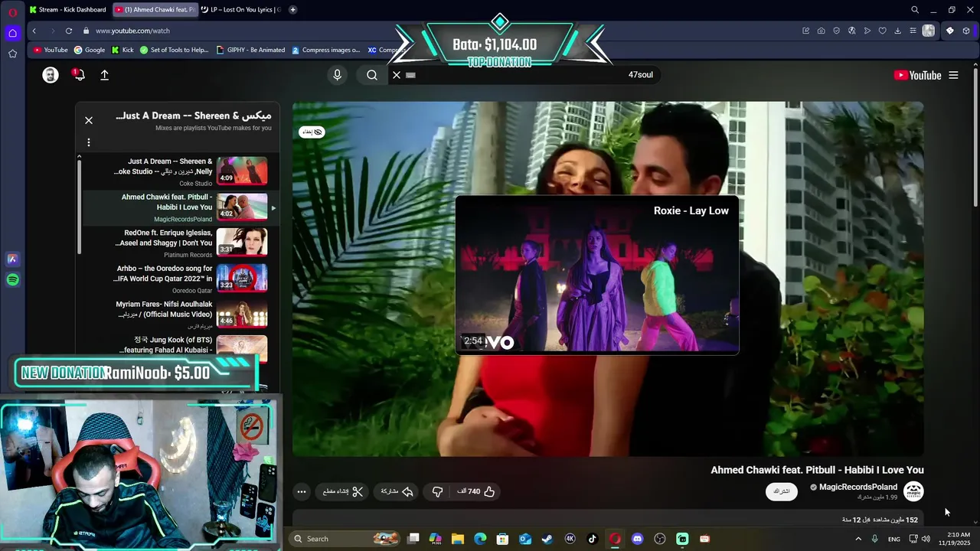Click the YouTube upload/create arrow icon
The image size is (980, 551).
click(105, 75)
